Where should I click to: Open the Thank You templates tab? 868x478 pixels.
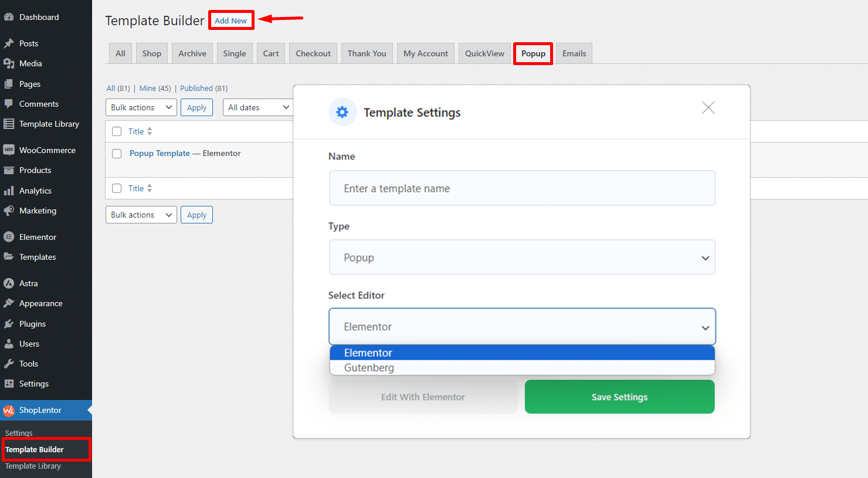367,53
